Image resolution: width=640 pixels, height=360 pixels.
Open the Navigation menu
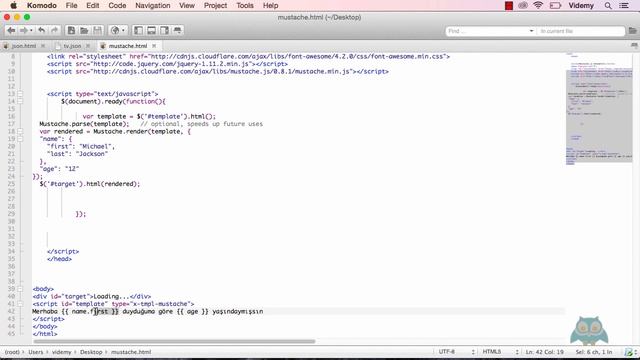pos(153,6)
